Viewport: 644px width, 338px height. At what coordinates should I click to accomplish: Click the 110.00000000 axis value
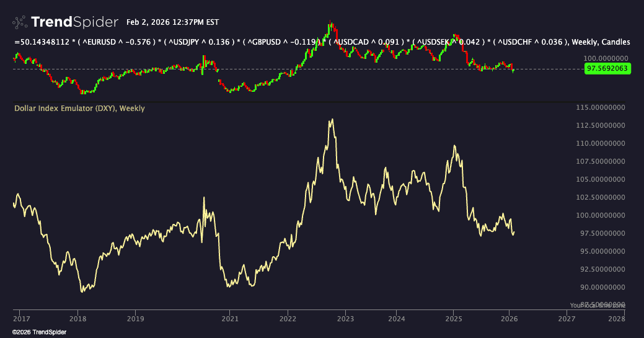click(601, 143)
